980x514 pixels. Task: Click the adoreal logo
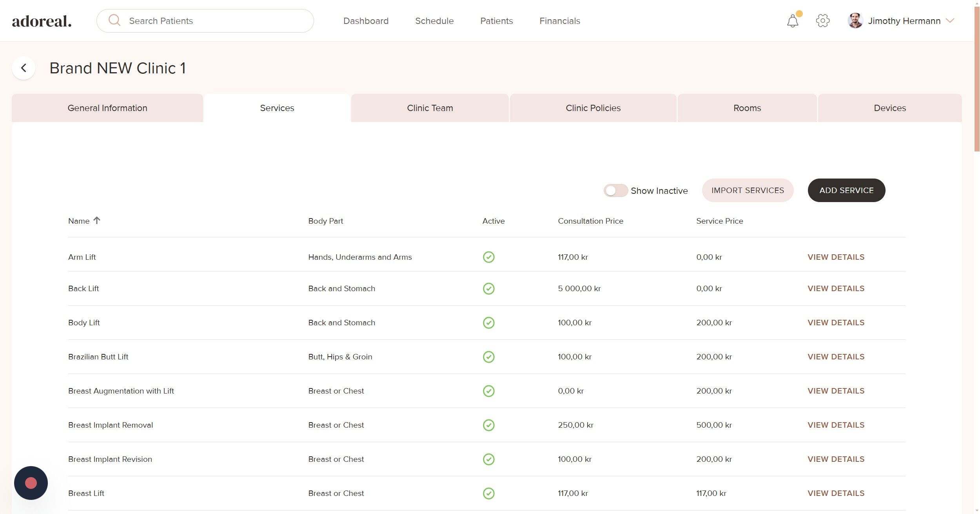pyautogui.click(x=42, y=21)
